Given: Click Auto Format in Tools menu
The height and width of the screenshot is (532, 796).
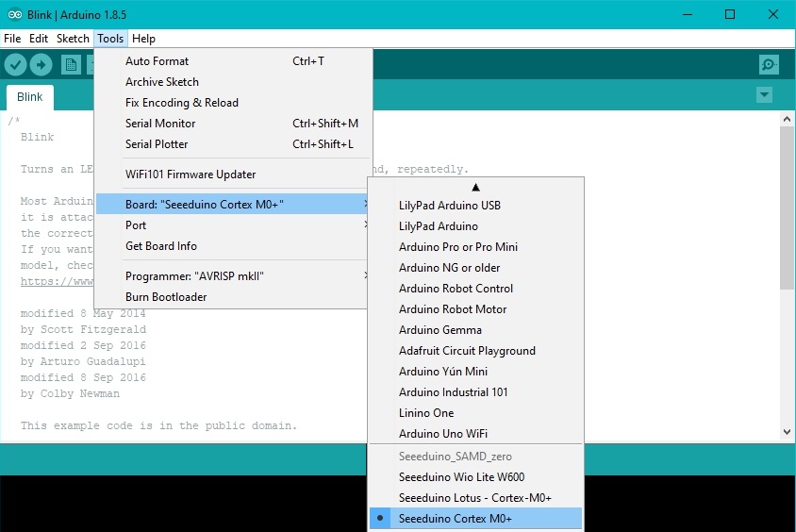Looking at the screenshot, I should point(158,61).
